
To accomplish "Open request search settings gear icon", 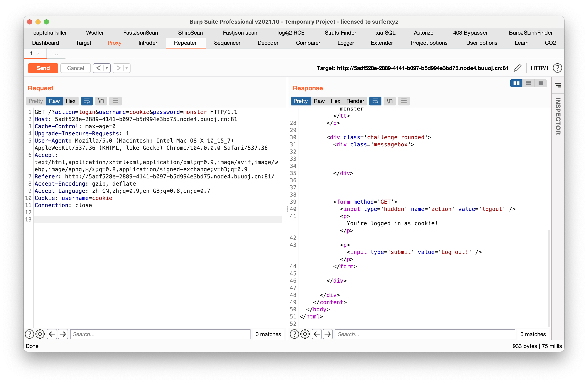I will 40,334.
